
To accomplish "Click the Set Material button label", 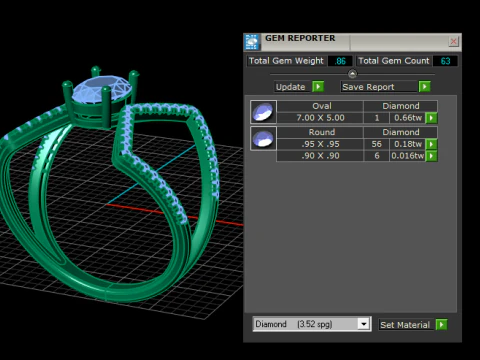I will point(405,325).
